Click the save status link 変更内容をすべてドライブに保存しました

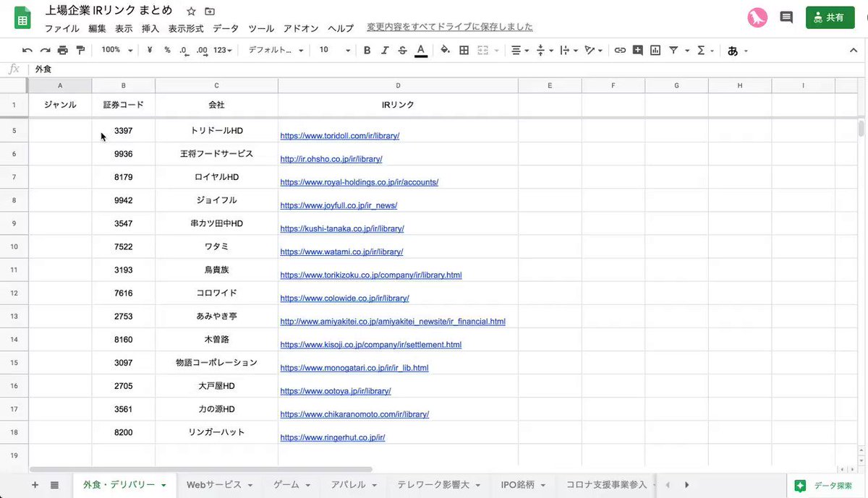[x=450, y=27]
